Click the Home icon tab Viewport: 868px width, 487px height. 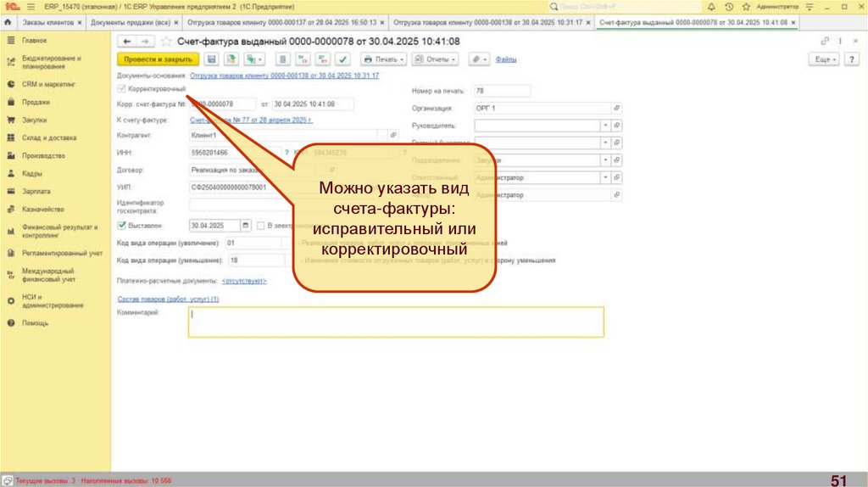[8, 23]
